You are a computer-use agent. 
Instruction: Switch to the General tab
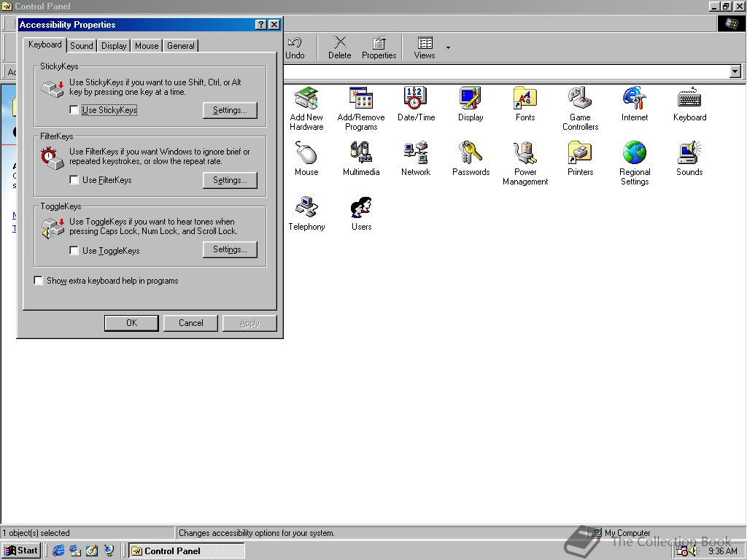pyautogui.click(x=181, y=46)
